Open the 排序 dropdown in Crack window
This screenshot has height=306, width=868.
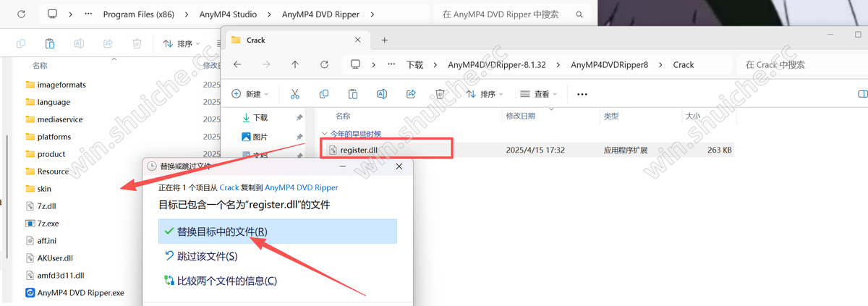[486, 94]
